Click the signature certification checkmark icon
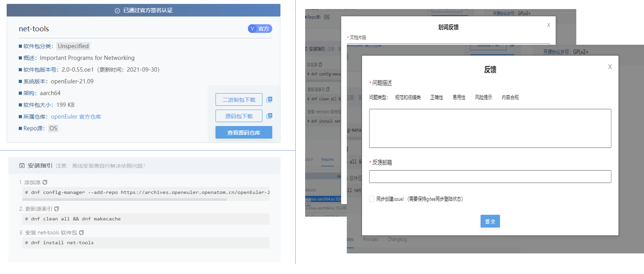Image resolution: width=644 pixels, height=274 pixels. coord(117,11)
